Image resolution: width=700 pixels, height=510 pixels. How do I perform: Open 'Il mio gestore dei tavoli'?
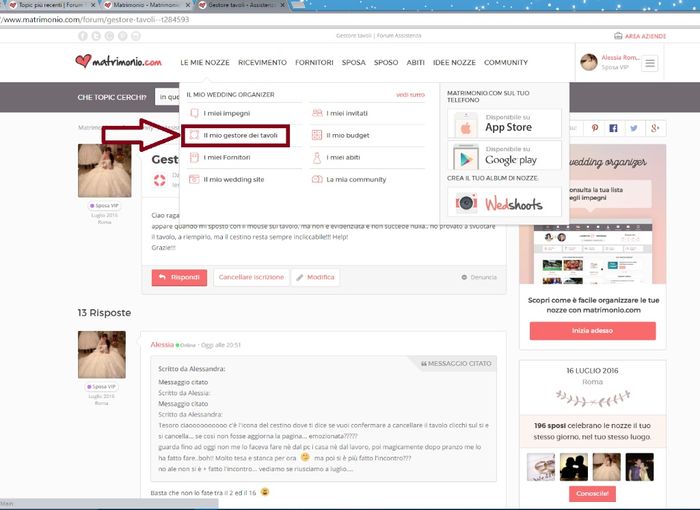click(x=238, y=134)
